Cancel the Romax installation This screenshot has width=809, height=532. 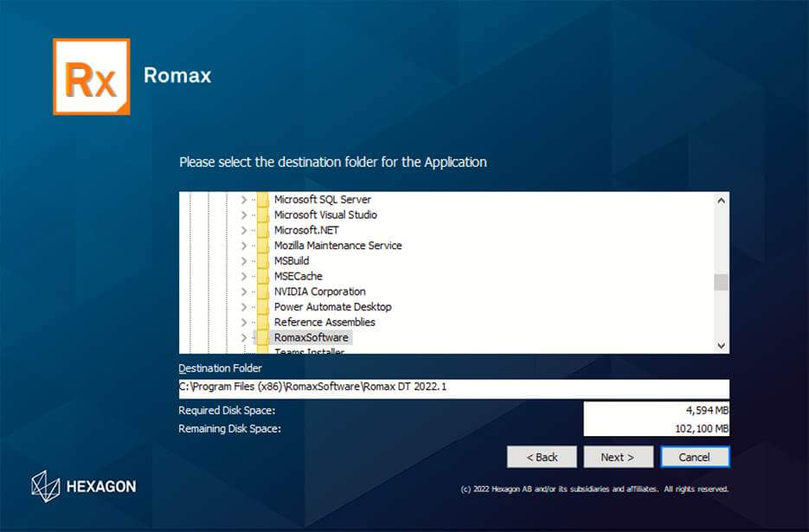[694, 457]
